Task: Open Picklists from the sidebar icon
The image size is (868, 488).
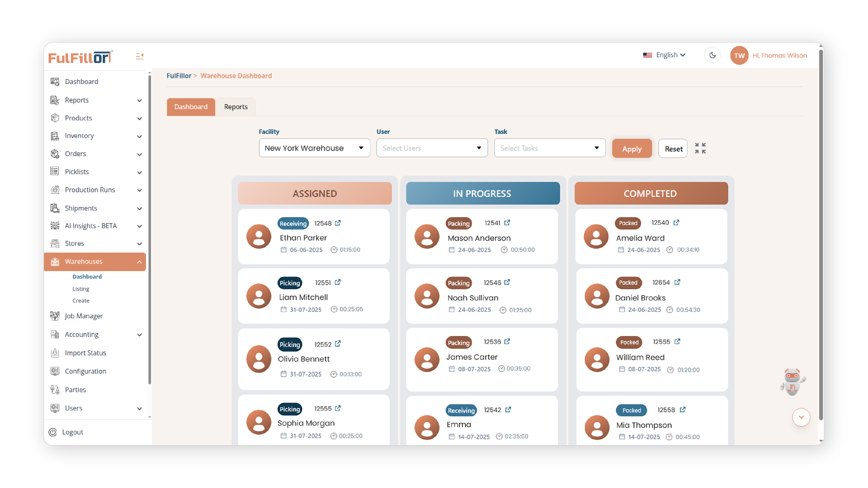Action: [54, 171]
